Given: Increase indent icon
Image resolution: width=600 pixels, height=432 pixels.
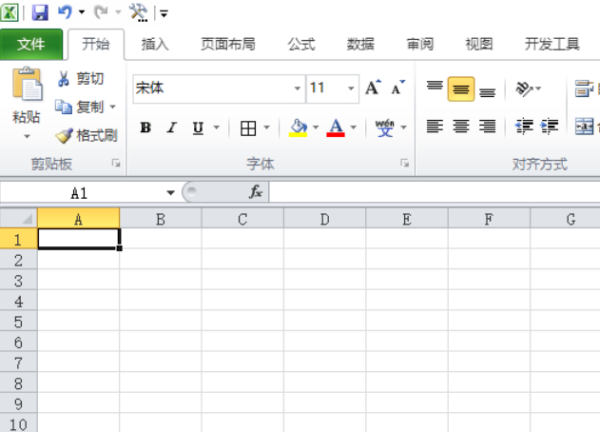Looking at the screenshot, I should (549, 126).
